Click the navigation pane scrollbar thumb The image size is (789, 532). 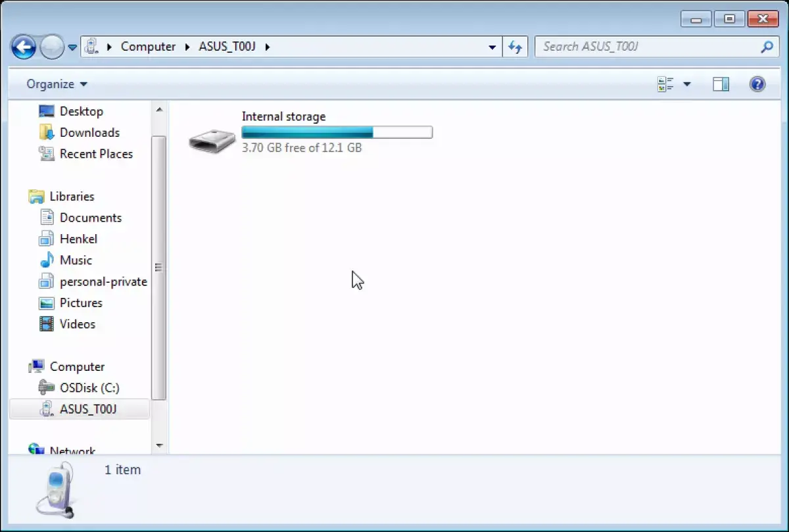pyautogui.click(x=159, y=267)
